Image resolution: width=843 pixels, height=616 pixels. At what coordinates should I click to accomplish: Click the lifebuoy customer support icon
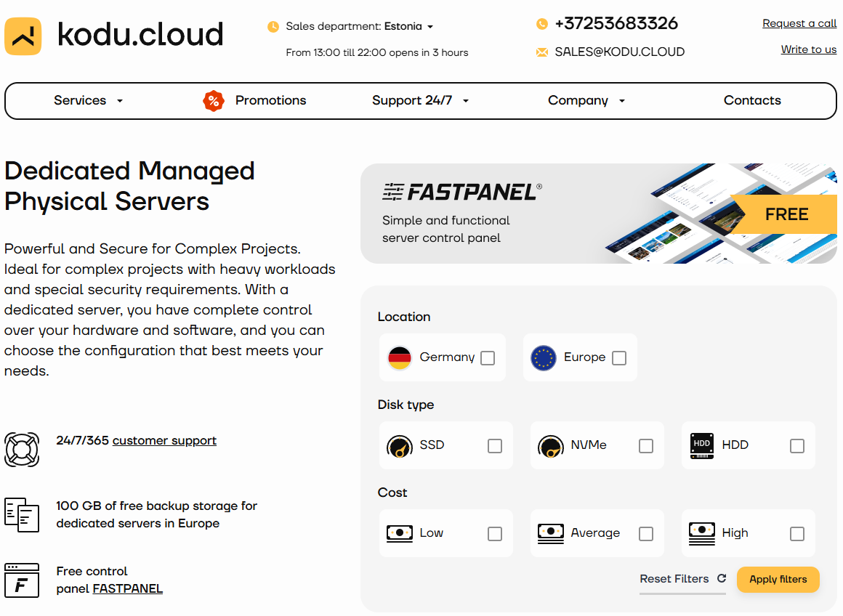[22, 450]
